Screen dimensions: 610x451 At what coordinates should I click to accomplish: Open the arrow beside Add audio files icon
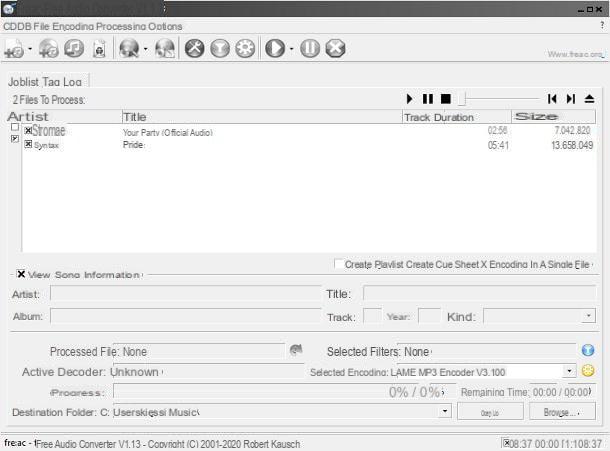pos(30,49)
